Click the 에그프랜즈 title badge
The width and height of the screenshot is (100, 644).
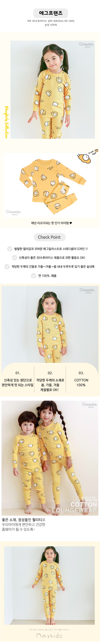tap(50, 13)
